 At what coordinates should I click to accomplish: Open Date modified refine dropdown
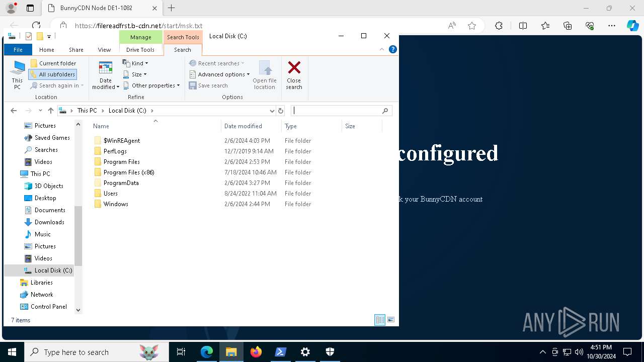(106, 75)
